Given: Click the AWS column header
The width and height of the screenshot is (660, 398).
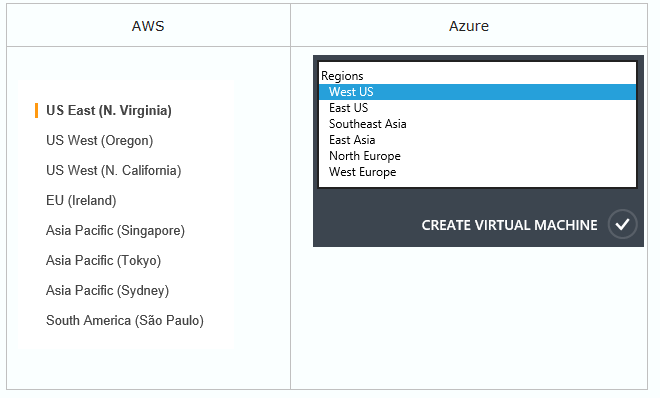Looking at the screenshot, I should click(148, 26).
